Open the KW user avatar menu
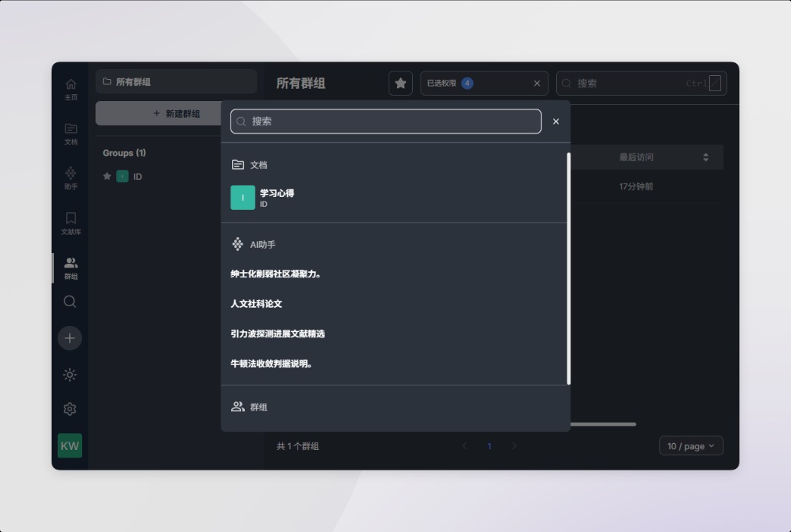791x532 pixels. coord(70,446)
